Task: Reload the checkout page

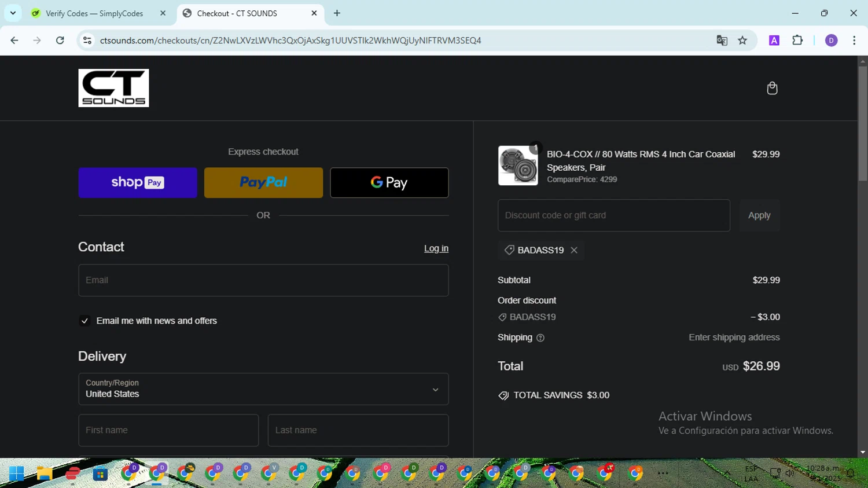Action: point(60,41)
